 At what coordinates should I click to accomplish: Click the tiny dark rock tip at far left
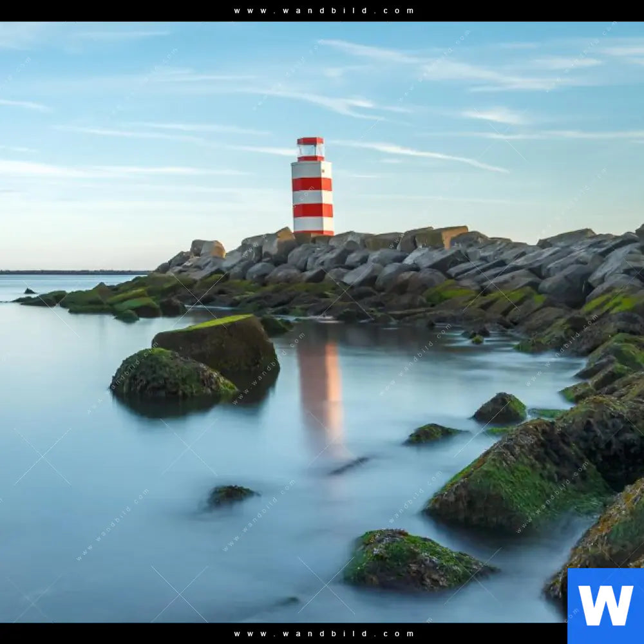click(28, 291)
